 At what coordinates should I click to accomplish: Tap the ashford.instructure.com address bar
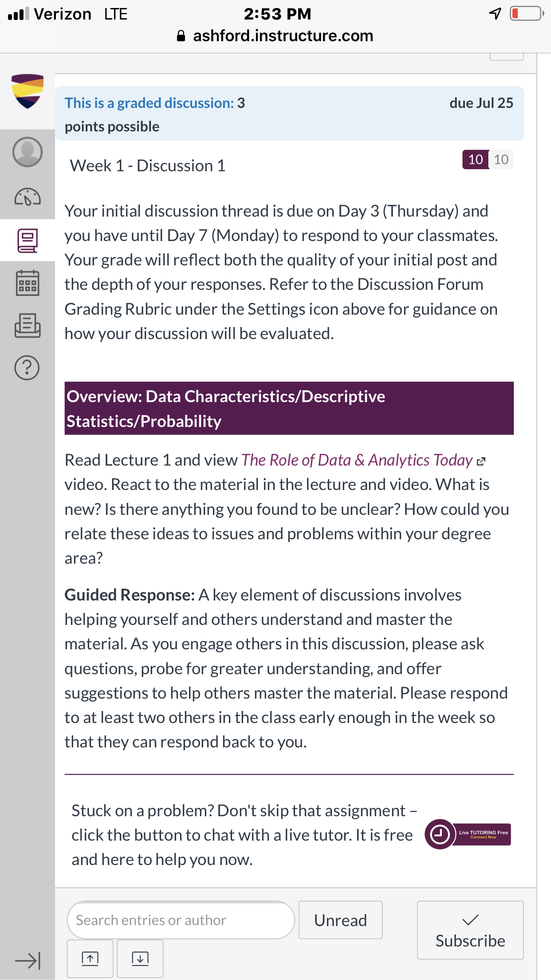275,36
